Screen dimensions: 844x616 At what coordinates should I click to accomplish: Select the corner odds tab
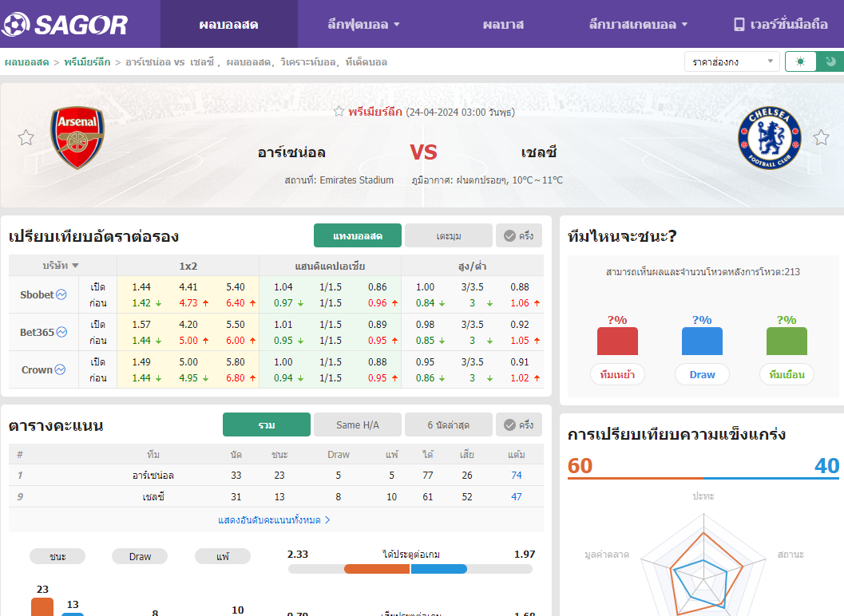pyautogui.click(x=449, y=235)
